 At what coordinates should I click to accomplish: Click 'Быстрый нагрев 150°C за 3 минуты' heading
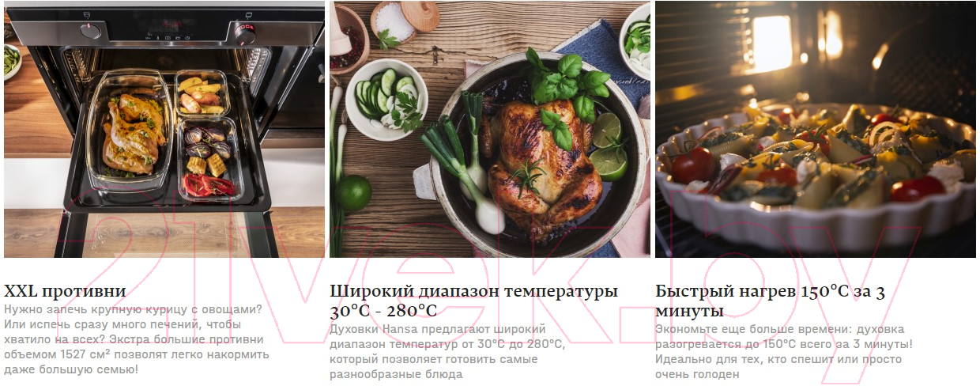coord(770,301)
